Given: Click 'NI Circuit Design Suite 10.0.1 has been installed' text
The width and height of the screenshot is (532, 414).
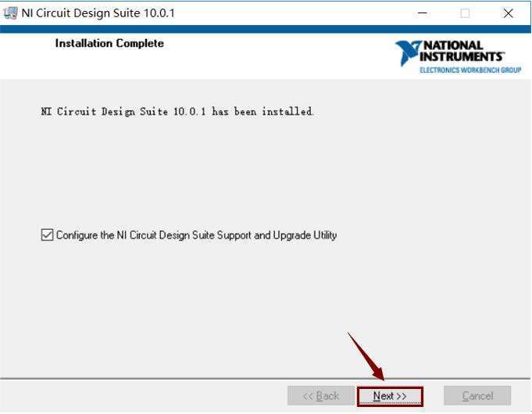Looking at the screenshot, I should click(x=177, y=112).
